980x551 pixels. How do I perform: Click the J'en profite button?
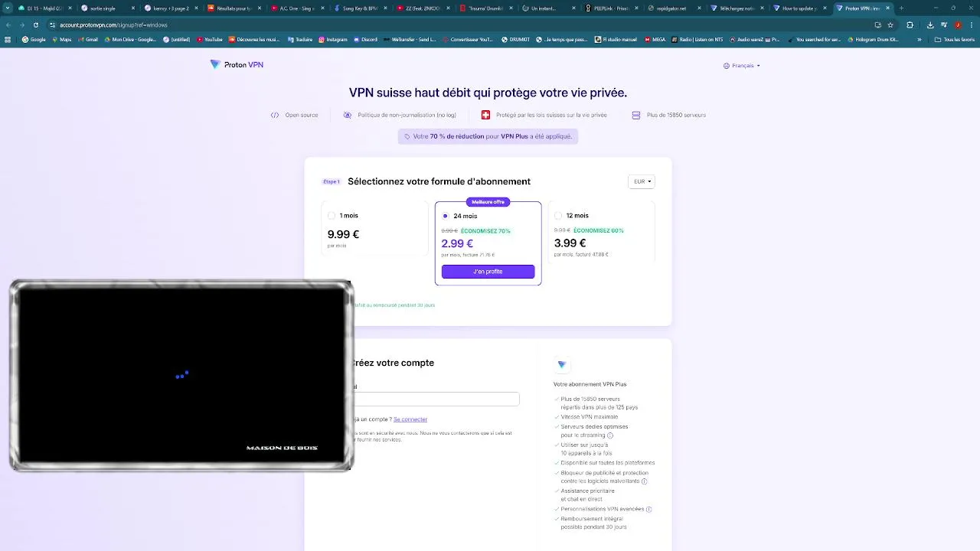pos(488,272)
